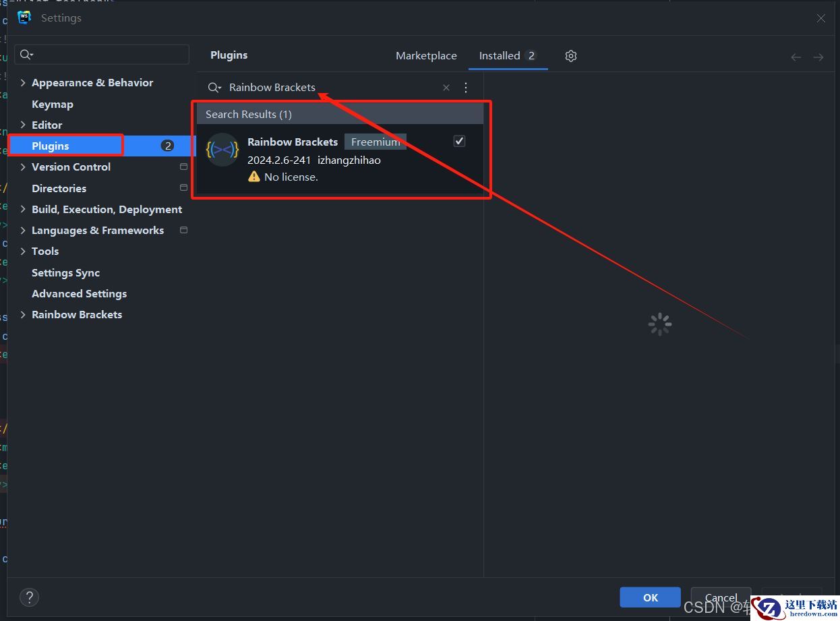Close the Settings dialog window
The height and width of the screenshot is (621, 840).
[x=821, y=18]
